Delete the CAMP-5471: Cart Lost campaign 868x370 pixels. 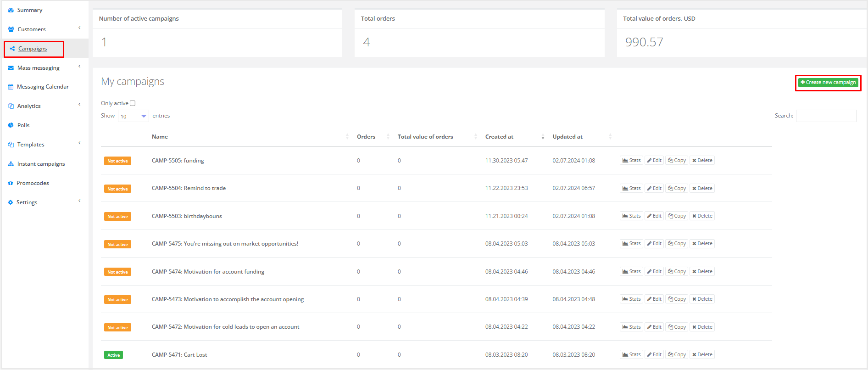coord(702,355)
